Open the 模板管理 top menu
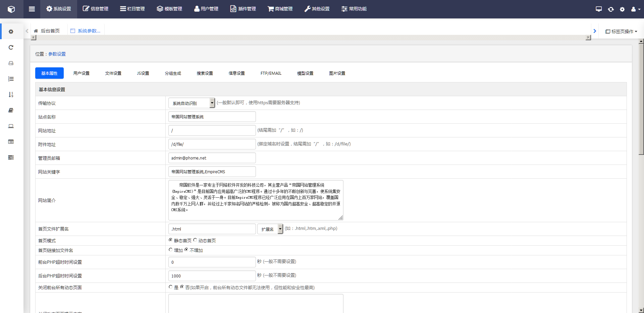The image size is (644, 313). (169, 9)
